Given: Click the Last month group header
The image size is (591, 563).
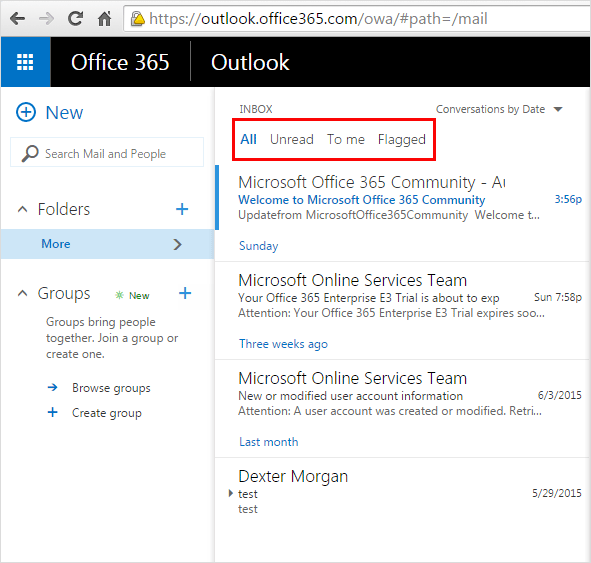Looking at the screenshot, I should [x=269, y=442].
